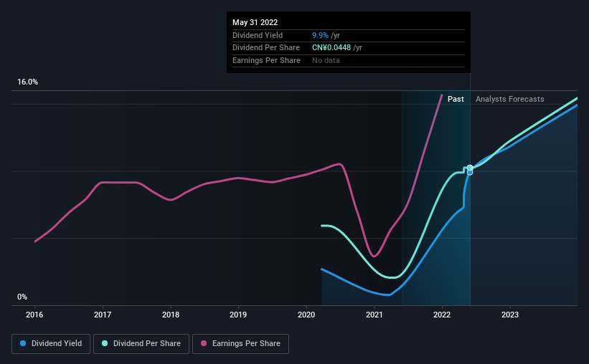Select the 2022 x-axis label
Screen dimensions: 589x364
tap(442, 315)
